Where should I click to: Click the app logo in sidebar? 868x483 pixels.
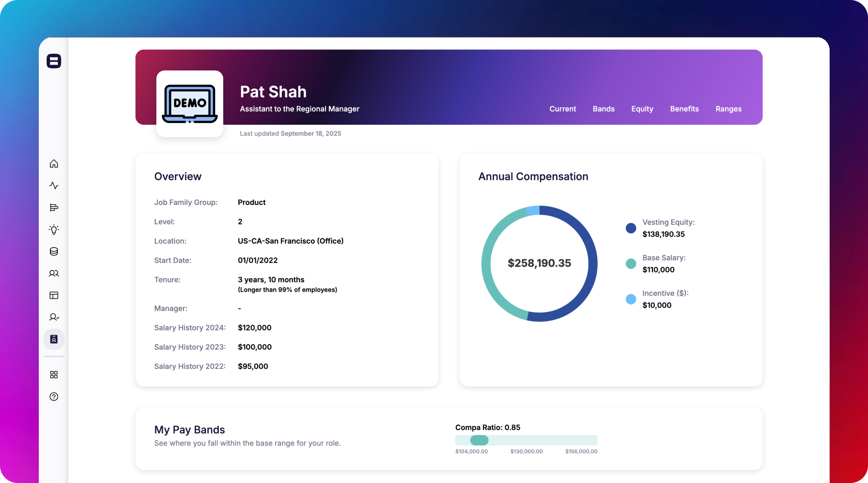tap(54, 61)
